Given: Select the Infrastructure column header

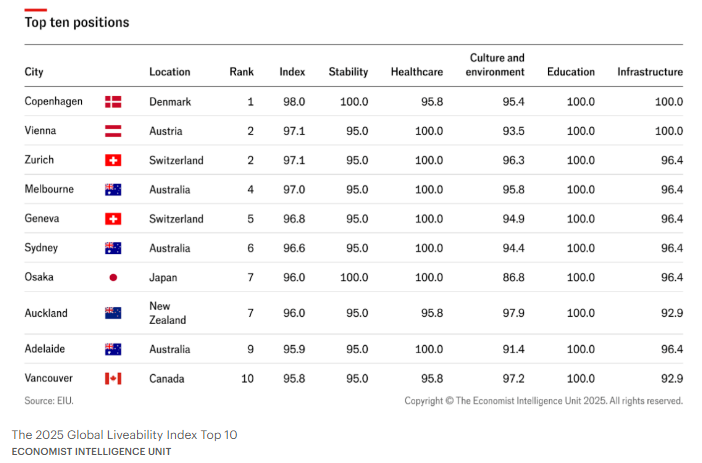Looking at the screenshot, I should [650, 72].
